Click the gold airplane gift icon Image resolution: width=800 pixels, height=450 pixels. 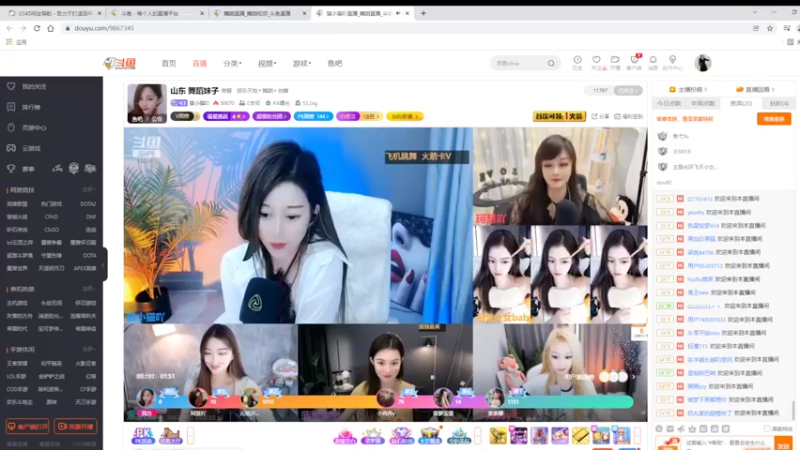coord(498,436)
